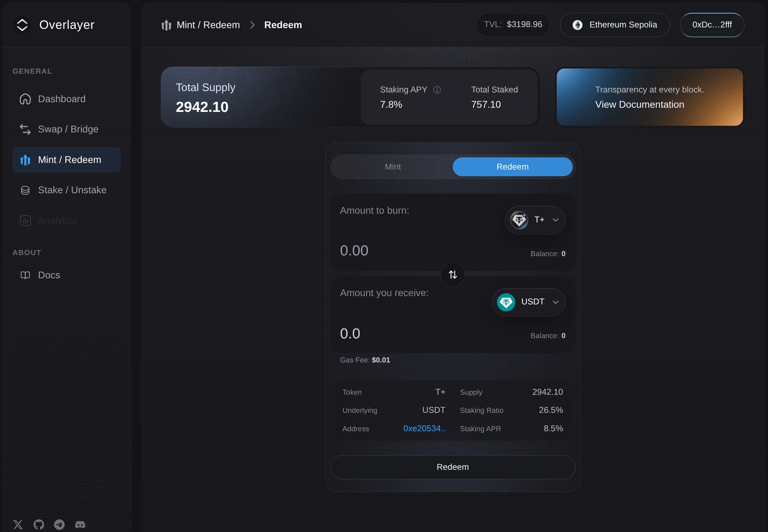Click the swap direction arrows button
The height and width of the screenshot is (532, 768).
coord(453,275)
